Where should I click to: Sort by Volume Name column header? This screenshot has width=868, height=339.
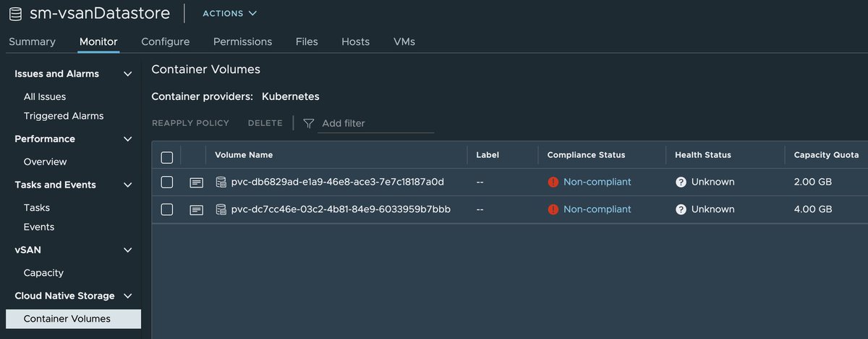click(x=244, y=155)
